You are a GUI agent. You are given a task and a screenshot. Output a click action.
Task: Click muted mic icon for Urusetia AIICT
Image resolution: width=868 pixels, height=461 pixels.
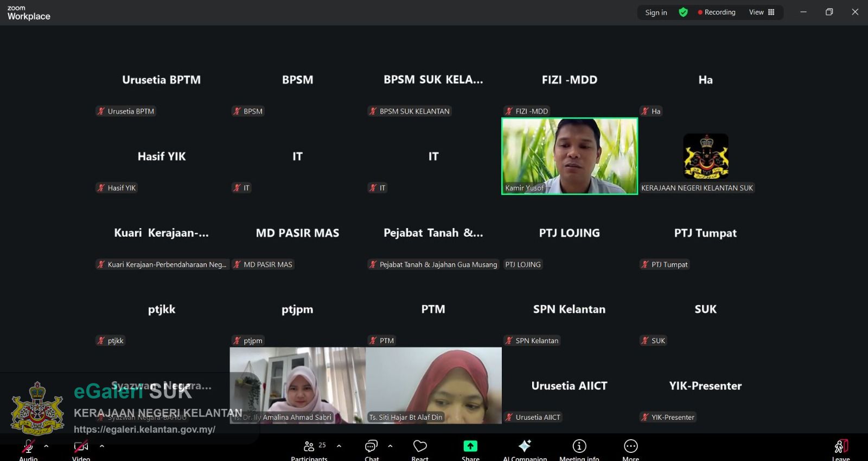[x=509, y=418]
